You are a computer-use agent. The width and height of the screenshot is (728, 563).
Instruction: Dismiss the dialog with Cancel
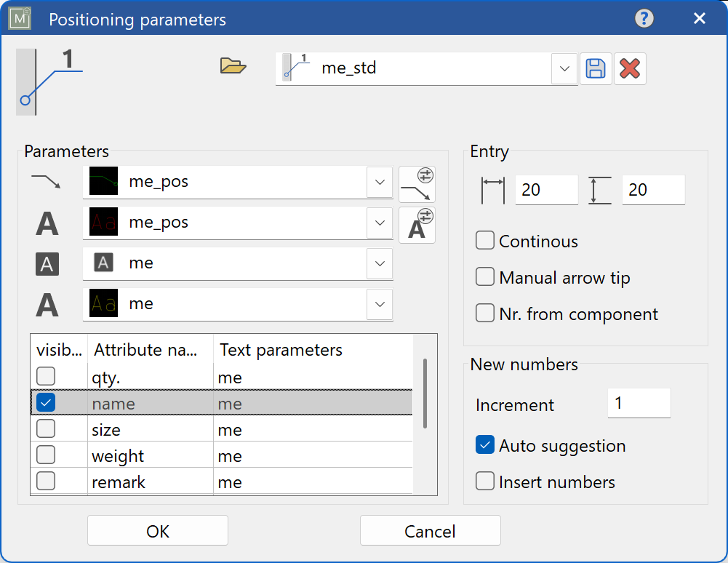(430, 530)
